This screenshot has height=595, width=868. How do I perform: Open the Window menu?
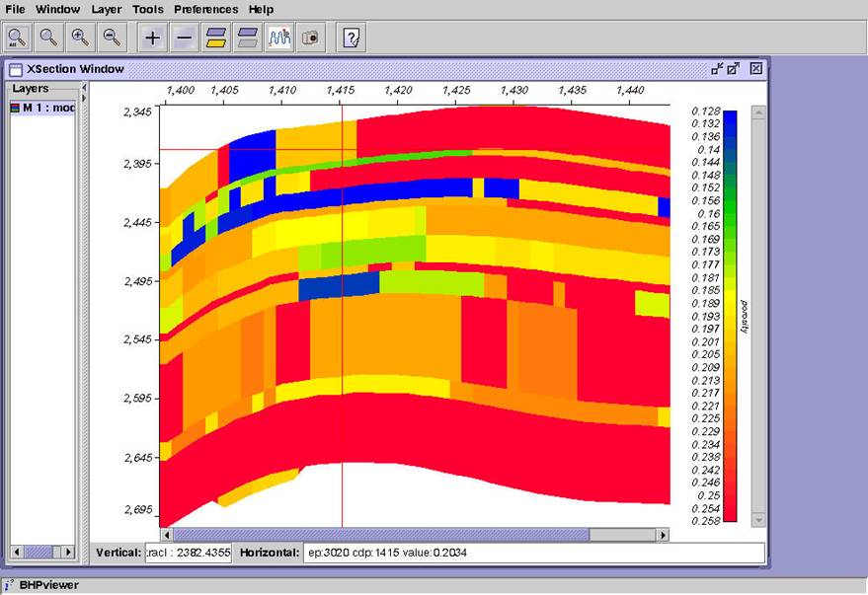tap(57, 10)
